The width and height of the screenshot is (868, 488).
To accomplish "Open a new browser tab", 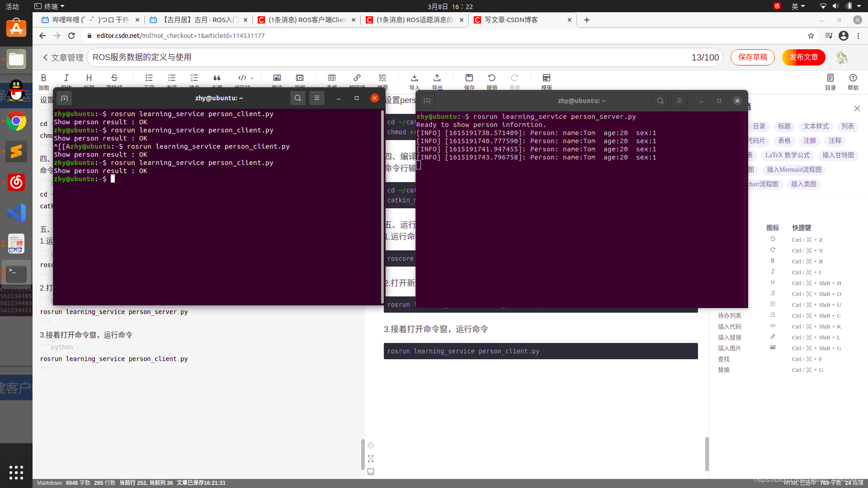I will [x=587, y=20].
